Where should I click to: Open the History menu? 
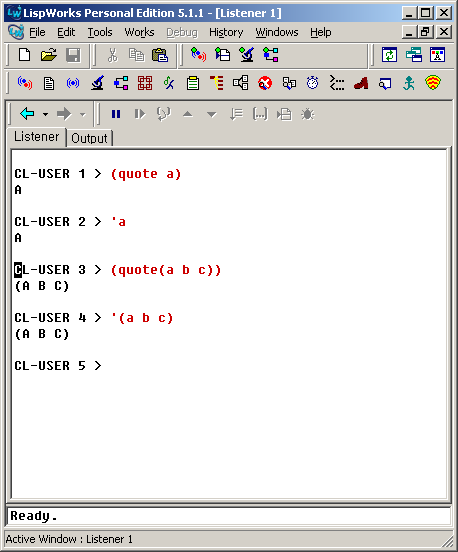click(226, 32)
